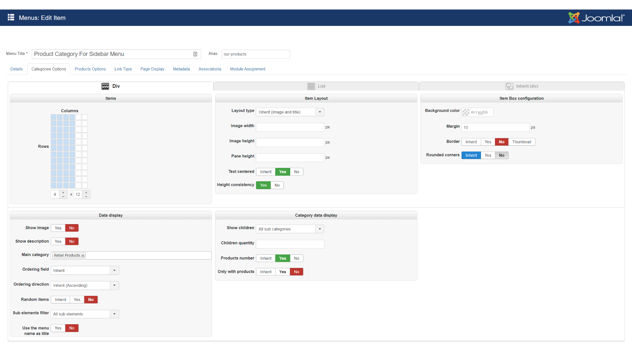Click the menus grid icon in header
This screenshot has height=364, width=632.
(11, 18)
